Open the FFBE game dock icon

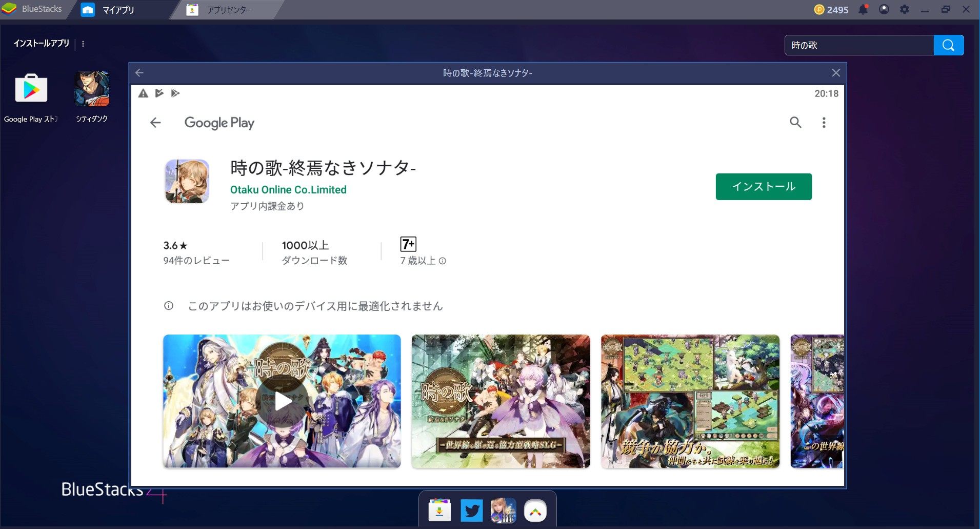503,511
